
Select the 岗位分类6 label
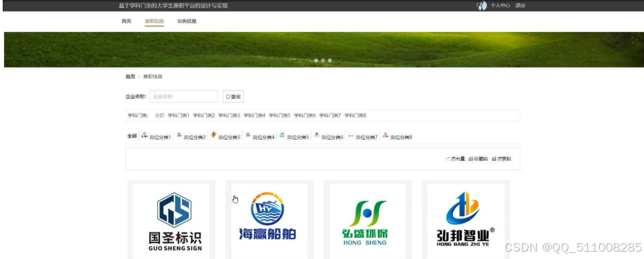pos(332,138)
